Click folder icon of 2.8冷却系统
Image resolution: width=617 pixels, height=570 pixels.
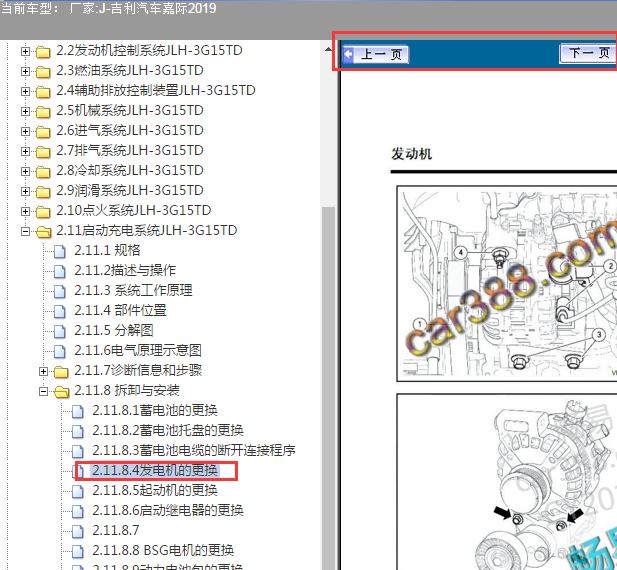click(43, 172)
